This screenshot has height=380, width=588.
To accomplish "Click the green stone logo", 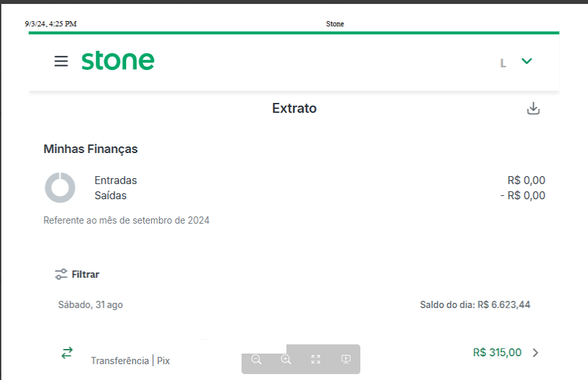I will pos(117,61).
